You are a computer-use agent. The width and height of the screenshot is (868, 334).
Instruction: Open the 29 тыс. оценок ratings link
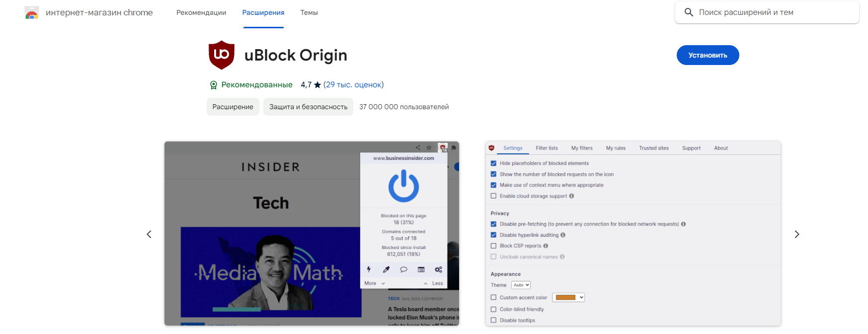(x=353, y=85)
